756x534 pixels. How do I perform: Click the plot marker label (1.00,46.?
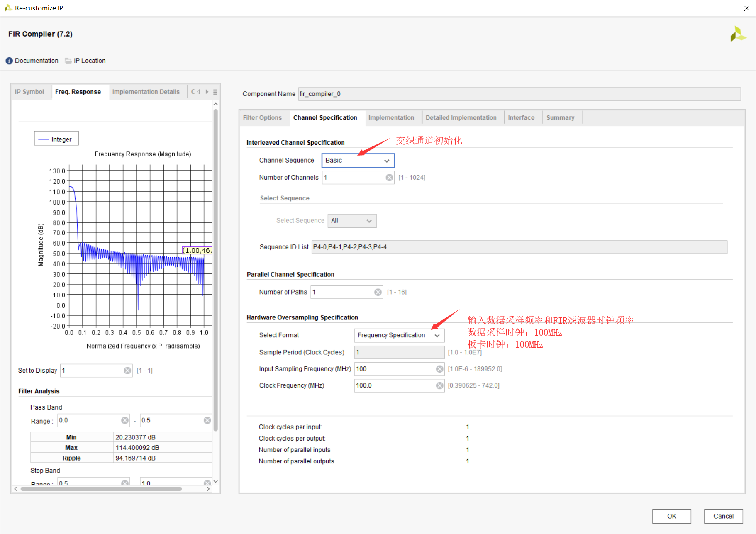coord(197,251)
